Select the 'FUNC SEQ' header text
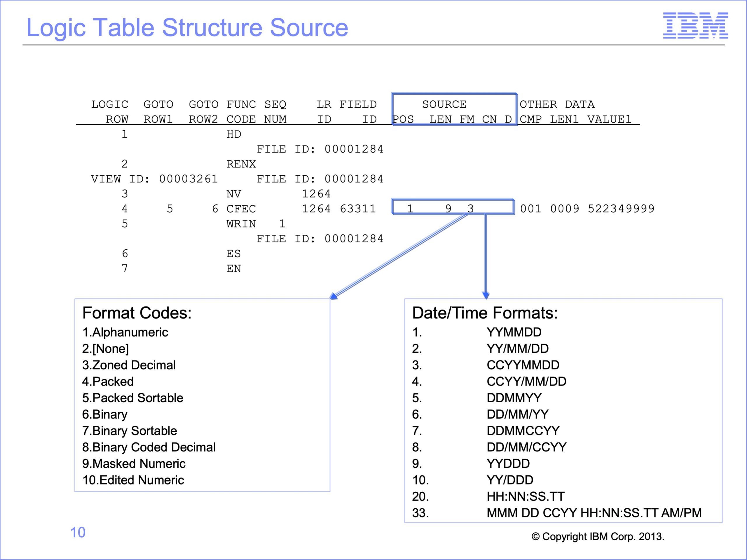 click(256, 104)
